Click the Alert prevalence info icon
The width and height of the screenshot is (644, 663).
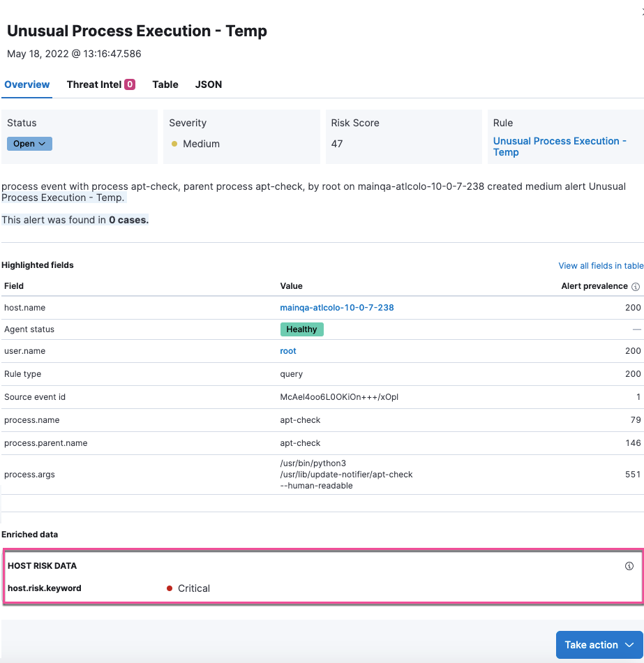click(636, 286)
